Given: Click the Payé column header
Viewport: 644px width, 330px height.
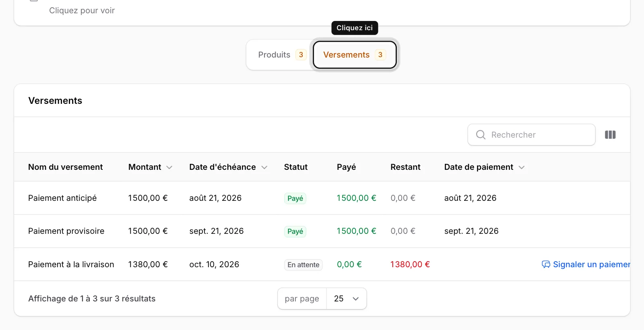Looking at the screenshot, I should (x=347, y=167).
